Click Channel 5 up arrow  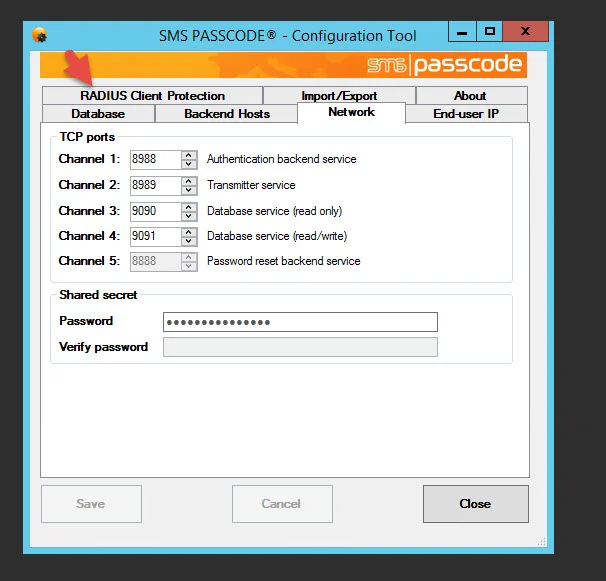[x=189, y=257]
